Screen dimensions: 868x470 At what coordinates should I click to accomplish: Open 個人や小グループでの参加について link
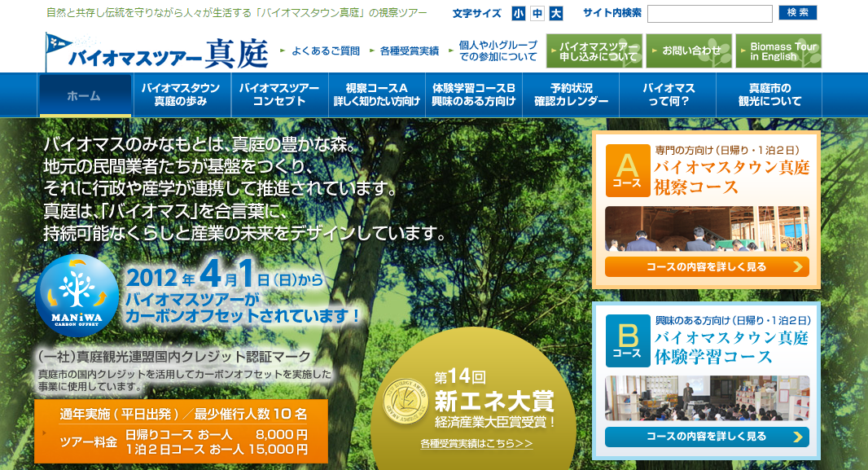coord(498,51)
